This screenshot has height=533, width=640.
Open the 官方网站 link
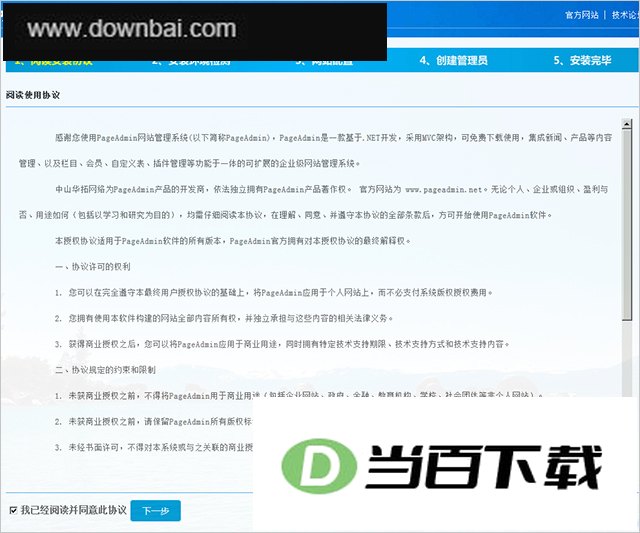click(x=582, y=15)
